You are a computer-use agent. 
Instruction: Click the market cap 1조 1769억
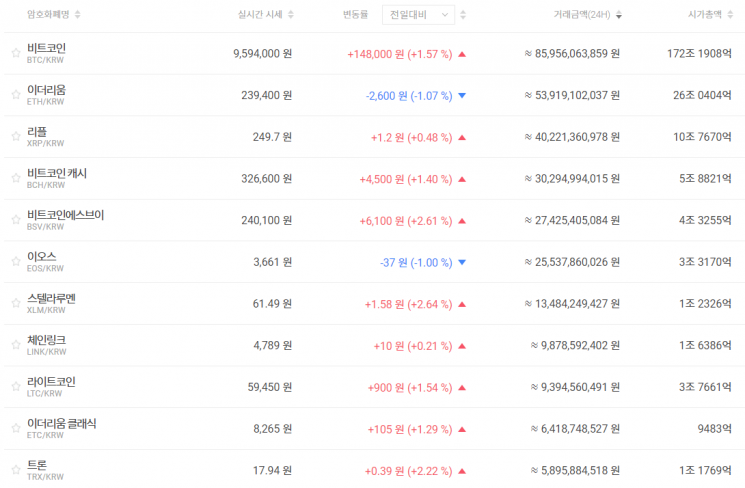coord(705,470)
